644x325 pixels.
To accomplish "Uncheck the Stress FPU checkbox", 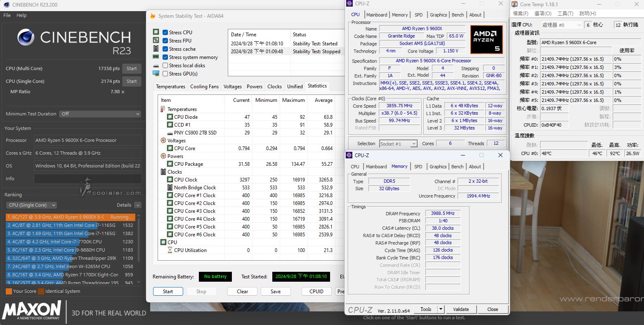I will pyautogui.click(x=165, y=41).
